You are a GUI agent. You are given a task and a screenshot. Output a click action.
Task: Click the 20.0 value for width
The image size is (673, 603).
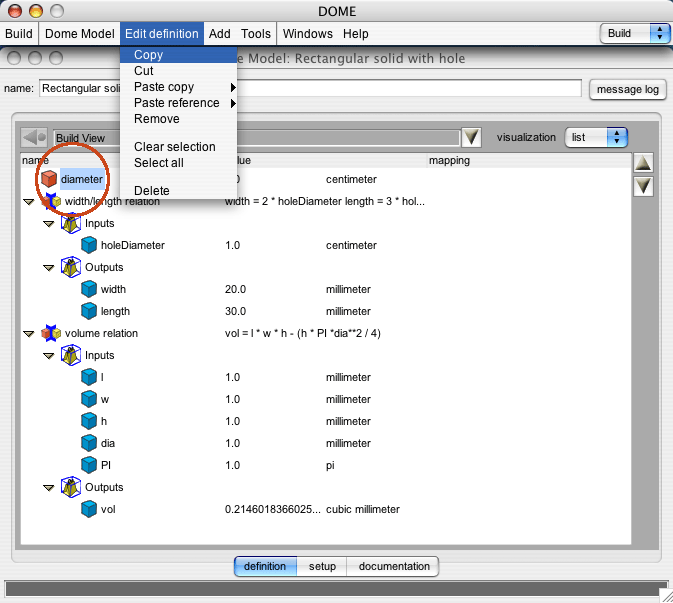236,289
